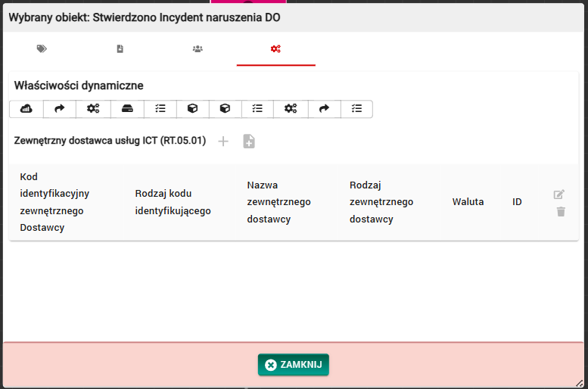Click the trash delete icon in table
The height and width of the screenshot is (389, 588).
(x=561, y=211)
